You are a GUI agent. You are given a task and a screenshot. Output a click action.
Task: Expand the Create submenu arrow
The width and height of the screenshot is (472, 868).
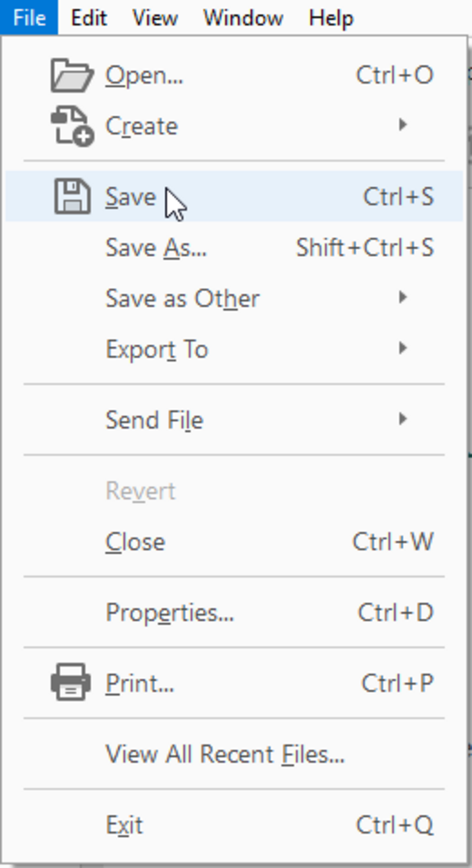(x=403, y=125)
